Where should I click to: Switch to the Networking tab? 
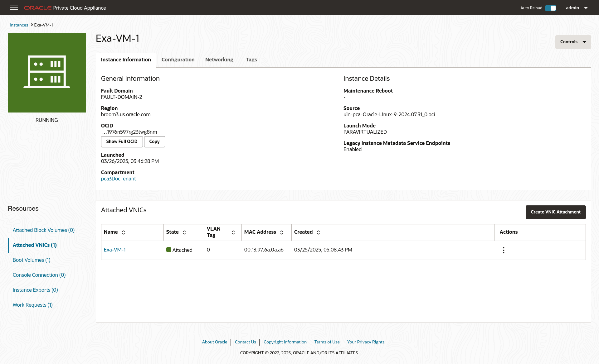point(219,60)
